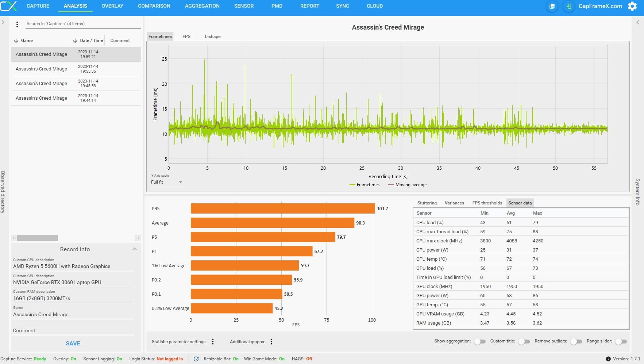Image resolution: width=644 pixels, height=364 pixels.
Task: Open the COMPARISON tab
Action: [x=154, y=6]
